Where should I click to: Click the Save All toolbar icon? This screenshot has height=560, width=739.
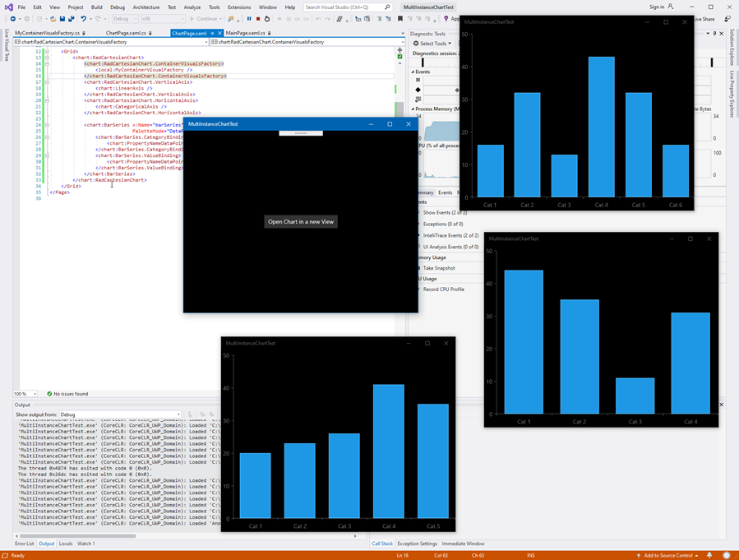coord(72,19)
